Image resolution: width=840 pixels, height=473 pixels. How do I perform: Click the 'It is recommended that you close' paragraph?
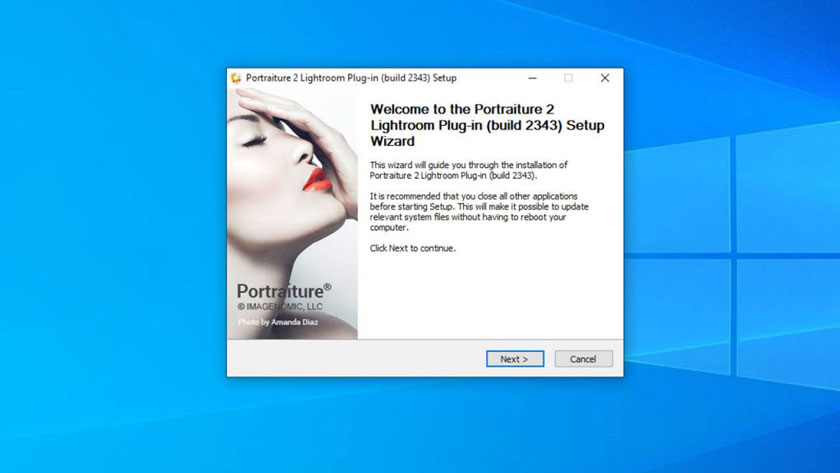(479, 212)
